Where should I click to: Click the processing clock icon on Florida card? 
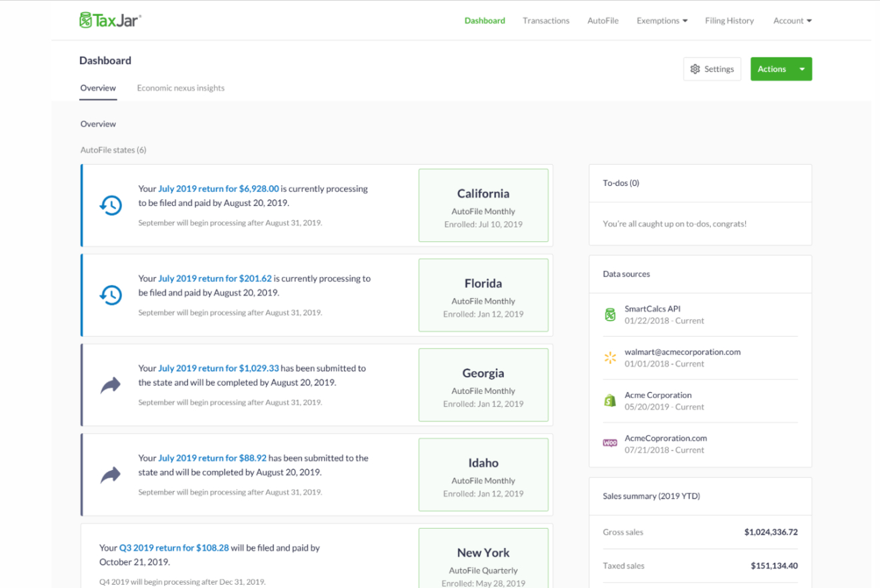(x=110, y=293)
